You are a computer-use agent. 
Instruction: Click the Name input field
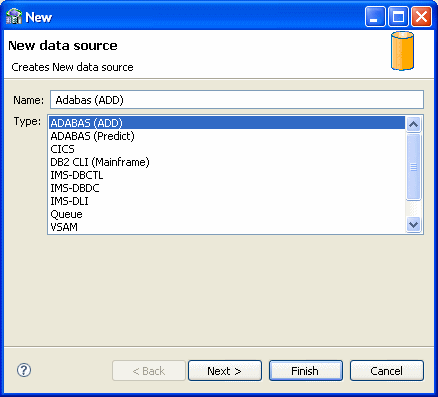237,100
